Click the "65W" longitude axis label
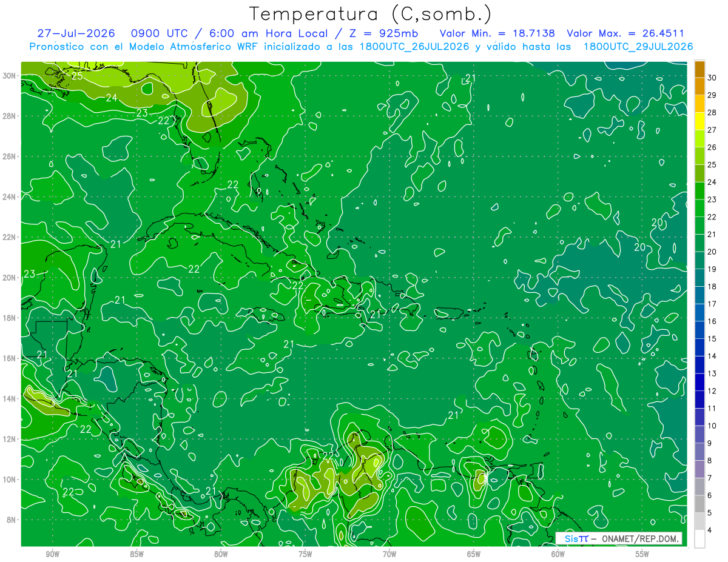728x562 pixels. click(x=474, y=554)
